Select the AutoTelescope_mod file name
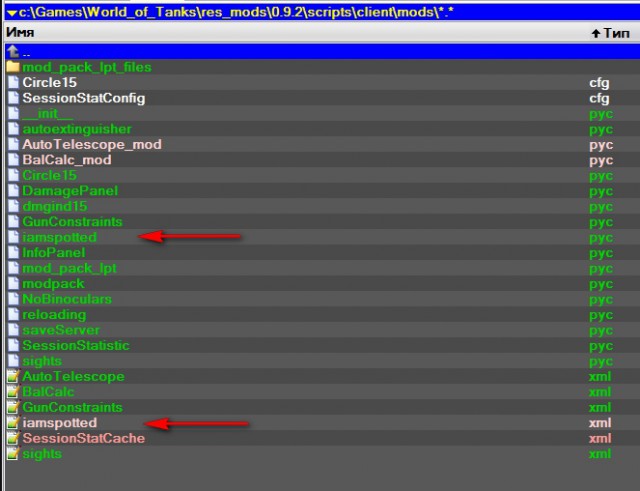Screen dimensions: 640x491 click(92, 144)
